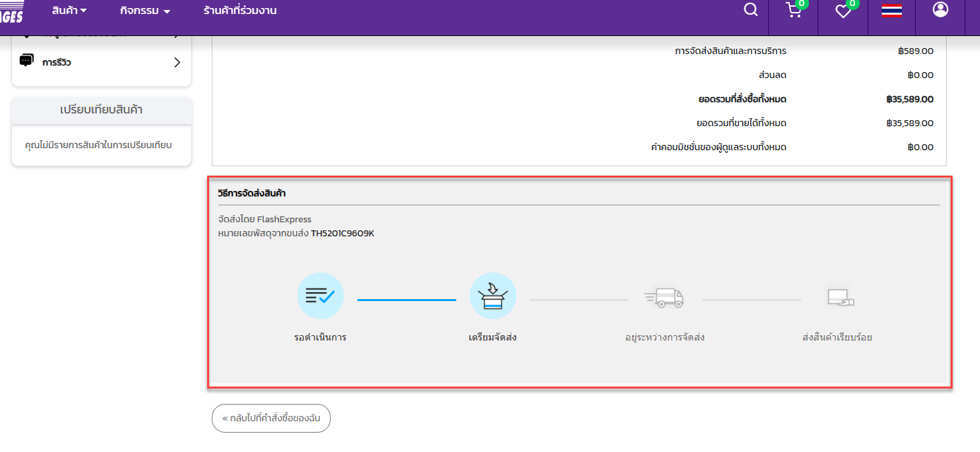Click the green cart item count badge

point(802,3)
